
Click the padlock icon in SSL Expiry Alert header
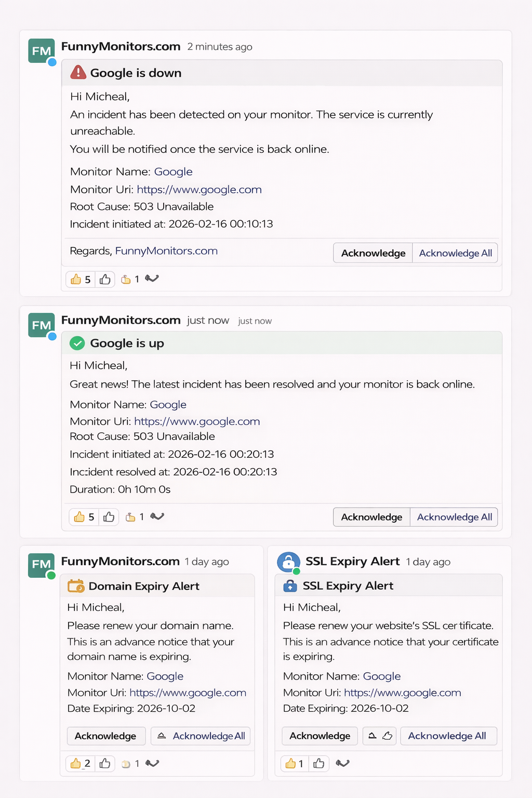pos(291,586)
